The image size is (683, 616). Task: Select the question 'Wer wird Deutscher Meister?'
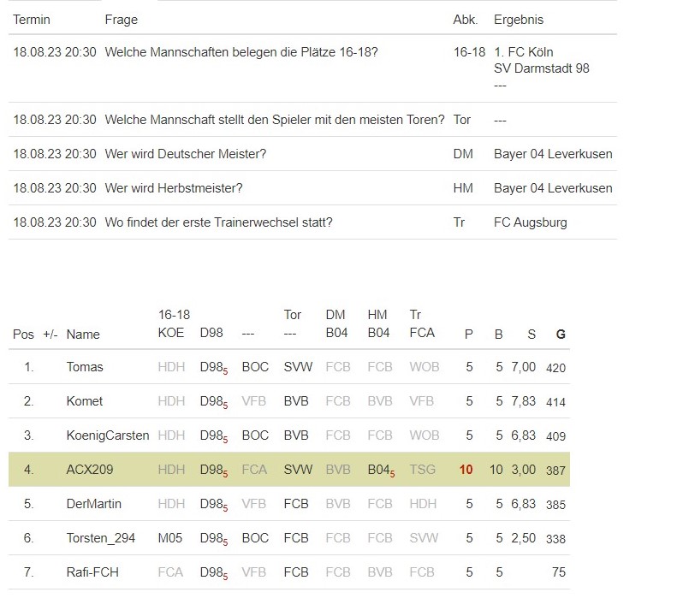[x=186, y=154]
